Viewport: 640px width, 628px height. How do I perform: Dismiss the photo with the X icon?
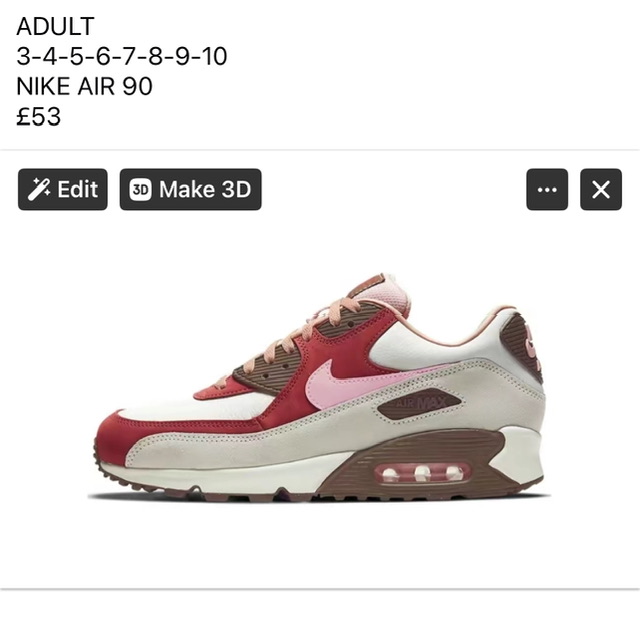(x=601, y=189)
